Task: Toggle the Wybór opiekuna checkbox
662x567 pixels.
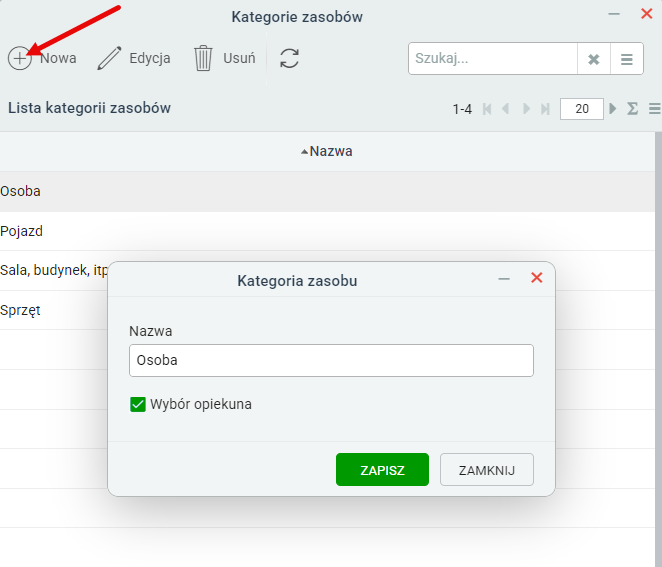Action: tap(138, 404)
